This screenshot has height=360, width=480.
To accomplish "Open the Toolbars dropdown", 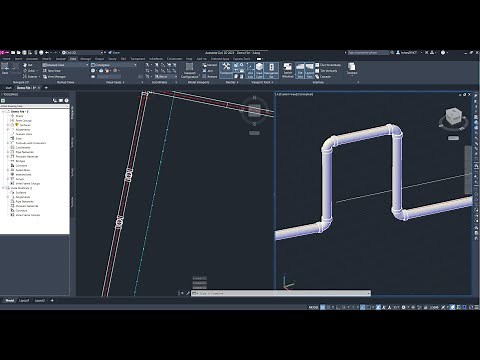I will point(352,69).
